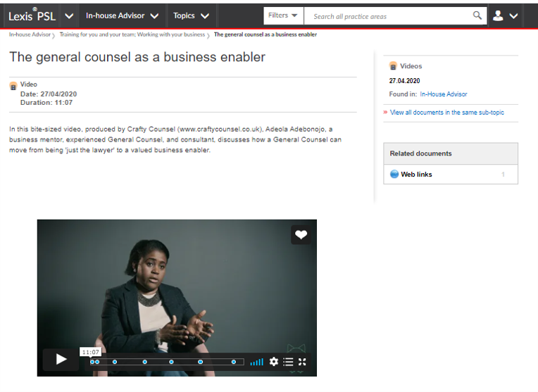
Task: View all documents in the same sub-topic
Action: coord(446,113)
